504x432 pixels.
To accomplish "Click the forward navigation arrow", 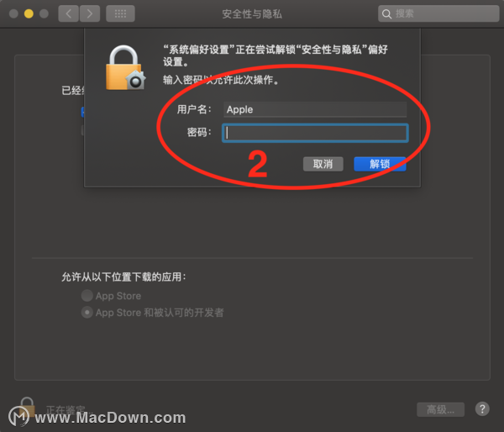I will (x=90, y=13).
